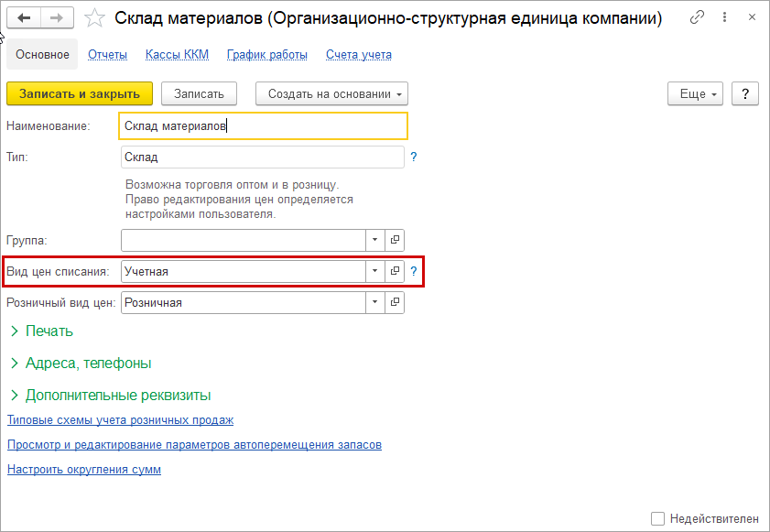Image resolution: width=770 pixels, height=532 pixels.
Task: Expand the Создать на основании menu
Action: click(x=331, y=93)
